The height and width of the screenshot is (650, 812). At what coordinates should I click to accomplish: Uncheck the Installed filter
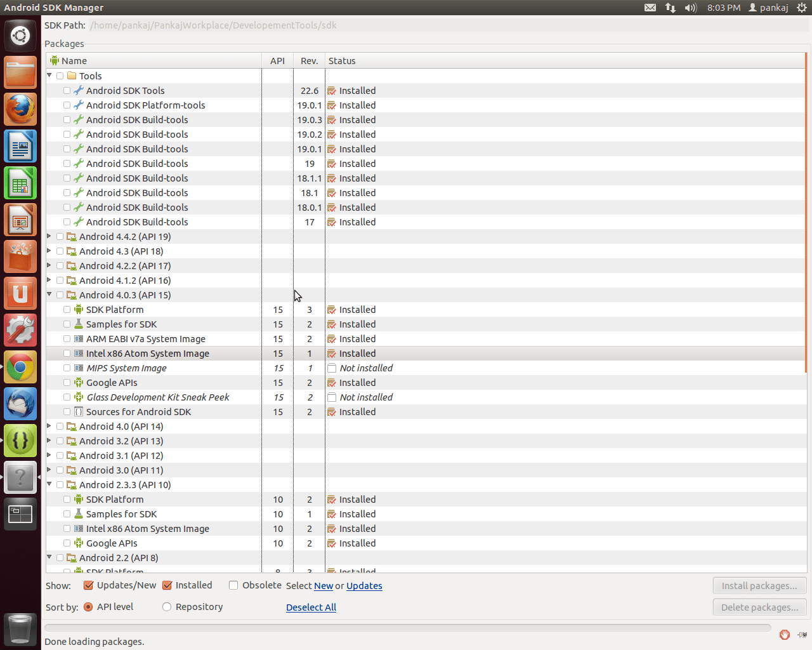(167, 585)
